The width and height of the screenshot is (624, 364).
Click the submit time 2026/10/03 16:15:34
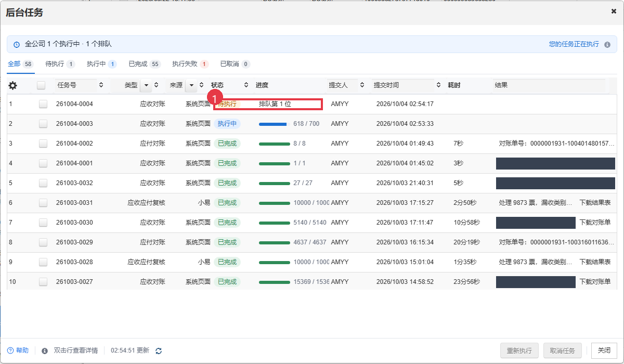click(x=405, y=242)
